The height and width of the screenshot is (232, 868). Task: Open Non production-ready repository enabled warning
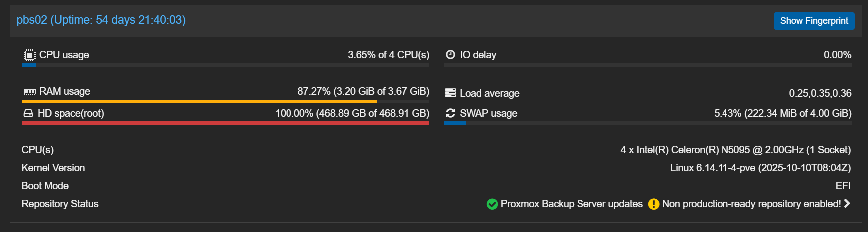coord(751,204)
